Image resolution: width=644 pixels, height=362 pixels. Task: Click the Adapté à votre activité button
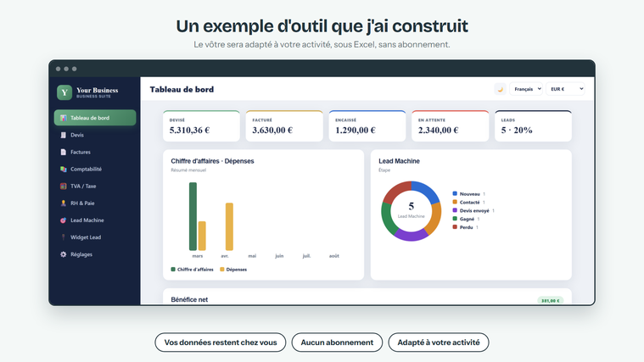pos(438,343)
